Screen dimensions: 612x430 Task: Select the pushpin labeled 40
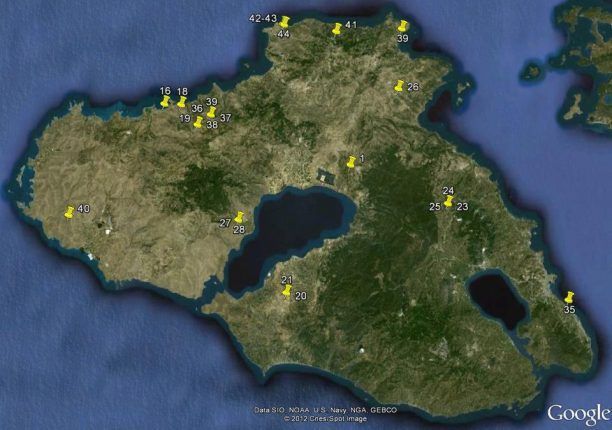point(69,212)
